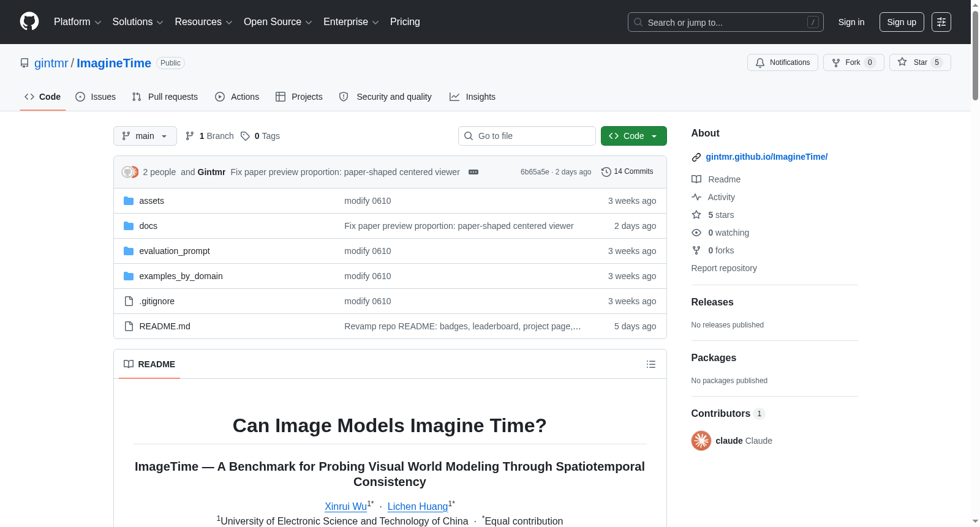Viewport: 980px width, 527px height.
Task: Open the gintmr.github.io/ImagineTime/ link
Action: pyautogui.click(x=766, y=157)
